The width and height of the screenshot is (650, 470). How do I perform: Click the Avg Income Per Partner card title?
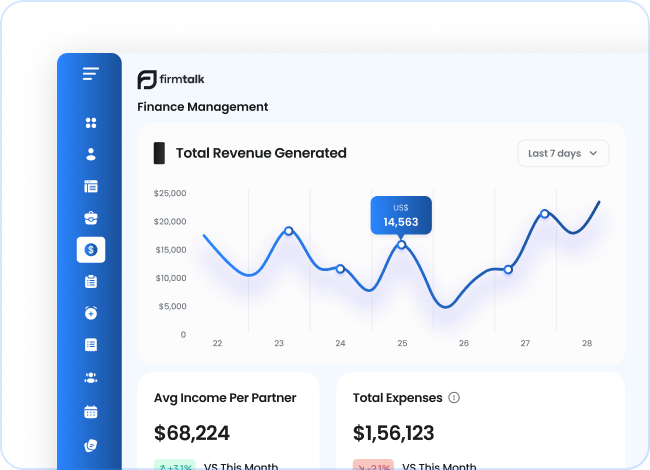click(225, 398)
